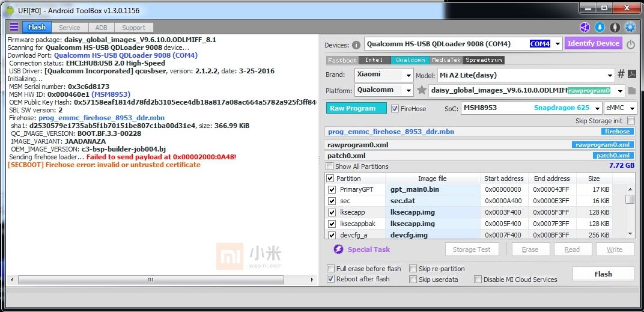Switch to the Flash tab
Image resolution: width=644 pixels, height=312 pixels.
pos(37,27)
